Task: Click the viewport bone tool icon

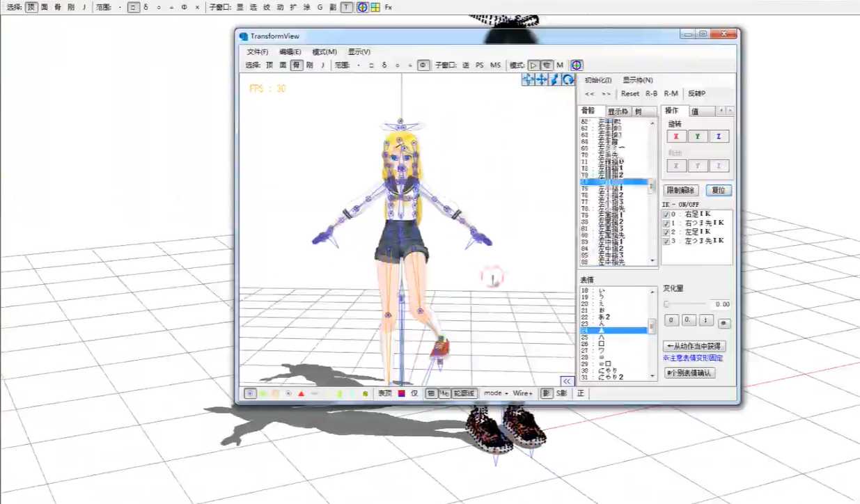Action: (555, 80)
